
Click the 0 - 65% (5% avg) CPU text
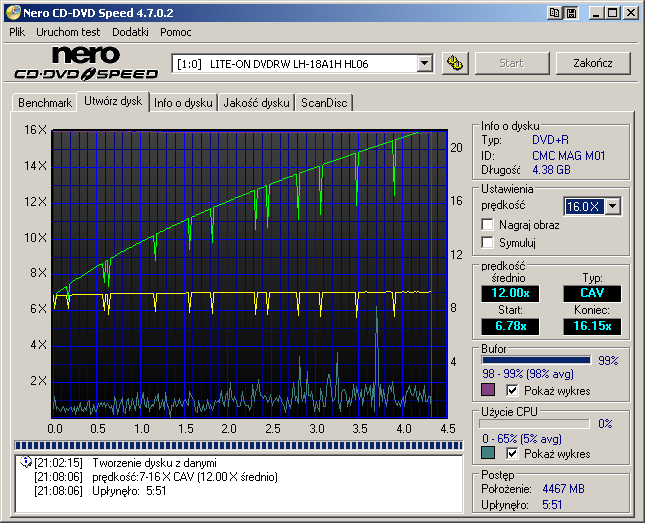click(x=522, y=439)
